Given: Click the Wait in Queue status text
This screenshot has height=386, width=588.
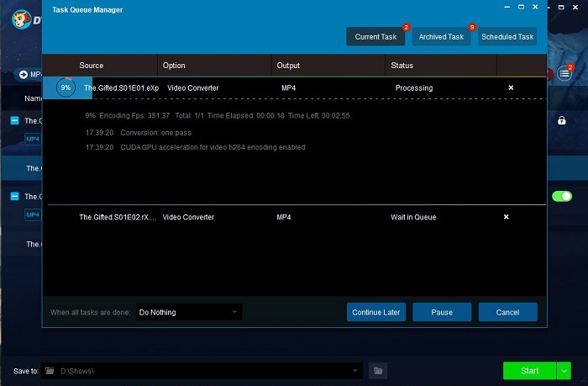Looking at the screenshot, I should click(x=413, y=217).
